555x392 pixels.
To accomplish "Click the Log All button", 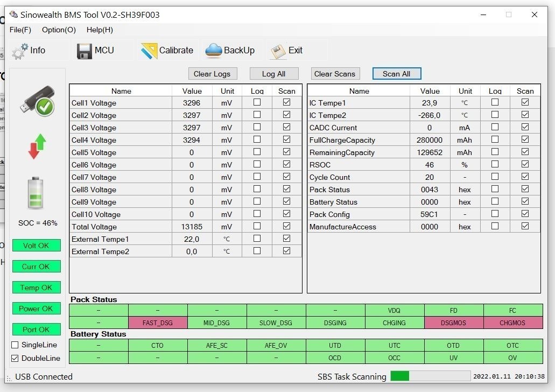I will [x=274, y=74].
